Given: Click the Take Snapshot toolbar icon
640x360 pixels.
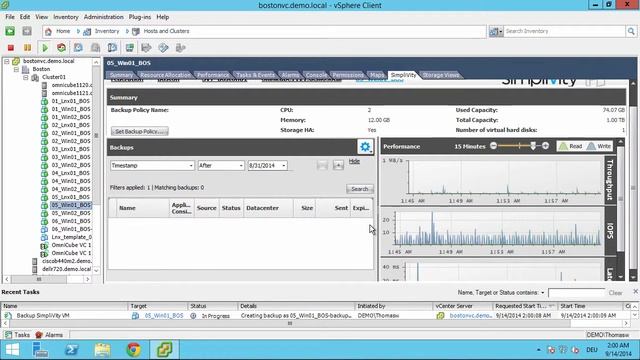Looking at the screenshot, I should tap(78, 48).
